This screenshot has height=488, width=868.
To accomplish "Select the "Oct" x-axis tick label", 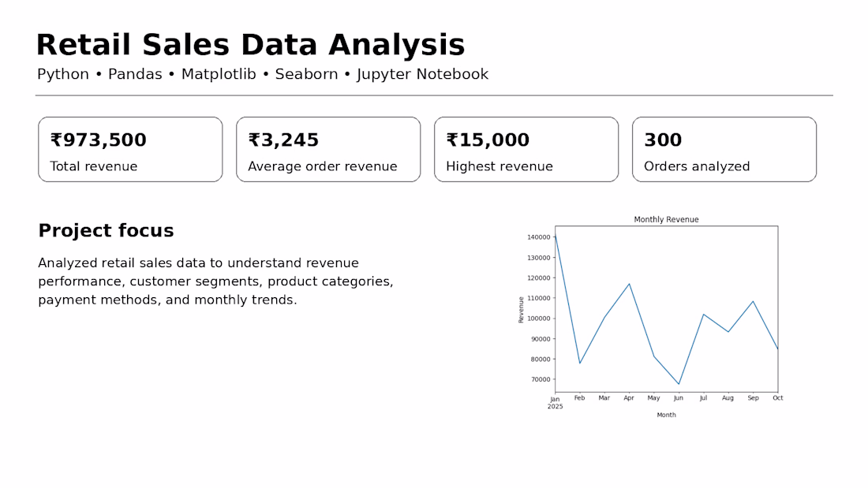I will (x=778, y=398).
